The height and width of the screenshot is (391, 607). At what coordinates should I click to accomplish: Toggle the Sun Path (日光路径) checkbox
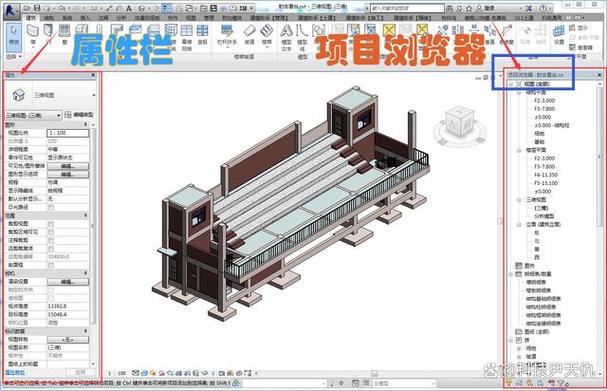51,207
